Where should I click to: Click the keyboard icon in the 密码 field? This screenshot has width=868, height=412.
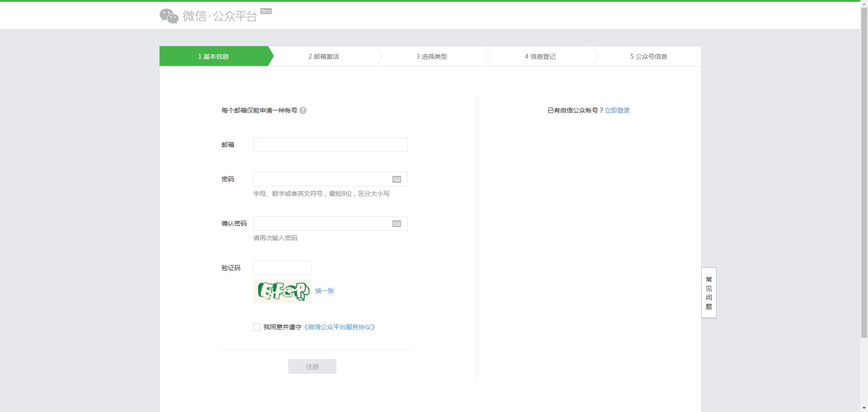point(396,179)
